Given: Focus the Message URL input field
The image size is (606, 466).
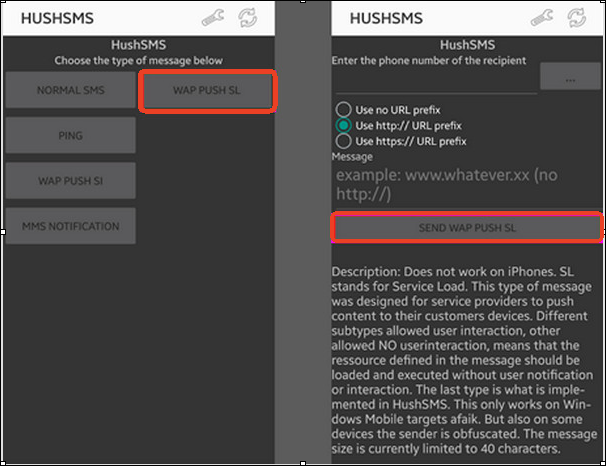Looking at the screenshot, I should coord(467,185).
